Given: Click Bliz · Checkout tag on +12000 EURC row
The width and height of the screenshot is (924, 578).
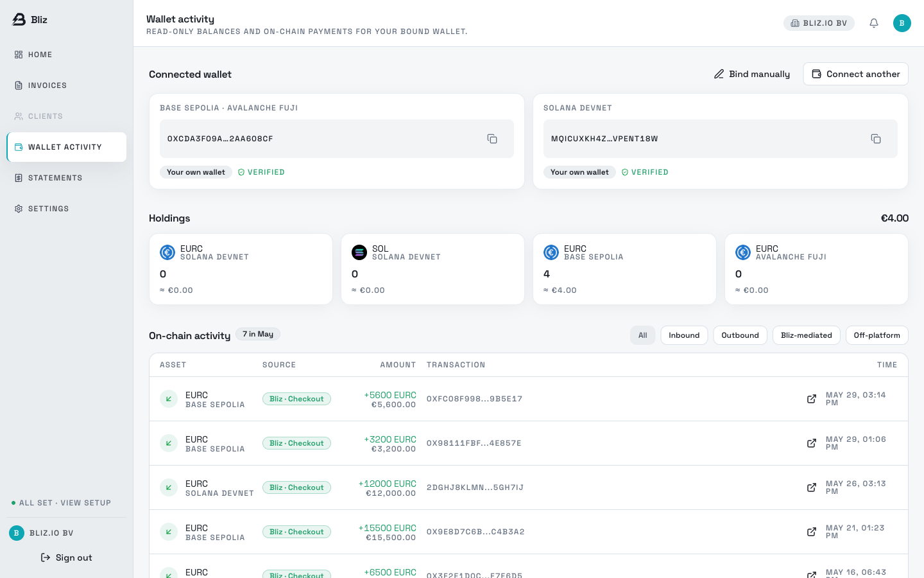Looking at the screenshot, I should [296, 487].
